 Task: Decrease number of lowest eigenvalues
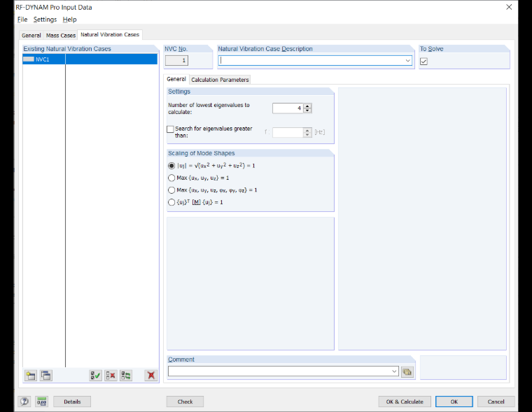(307, 111)
